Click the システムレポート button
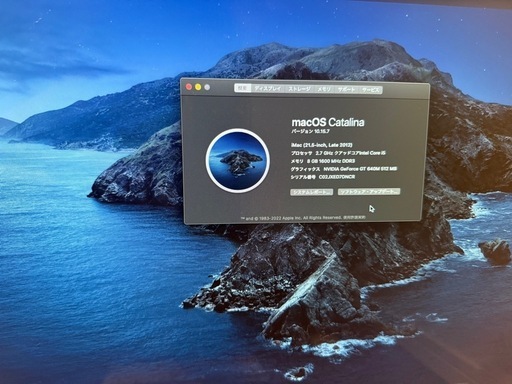Screen dimensions: 512x384 [311, 192]
